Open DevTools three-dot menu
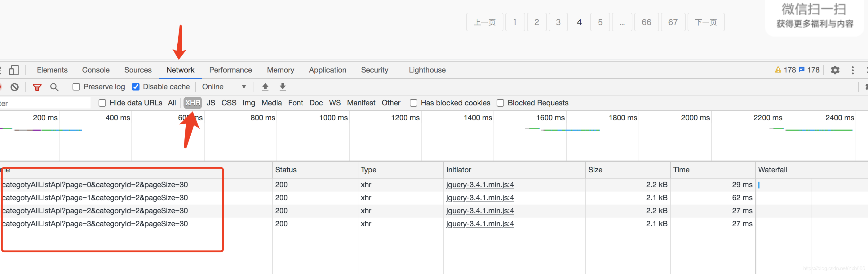The image size is (868, 274). click(852, 70)
